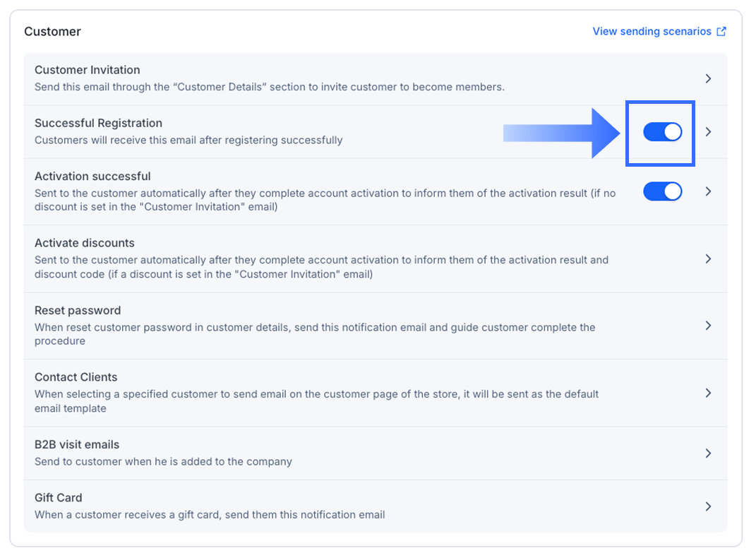Screen dimensions: 756x558
Task: Click the B2B visit emails chevron icon
Action: (708, 453)
